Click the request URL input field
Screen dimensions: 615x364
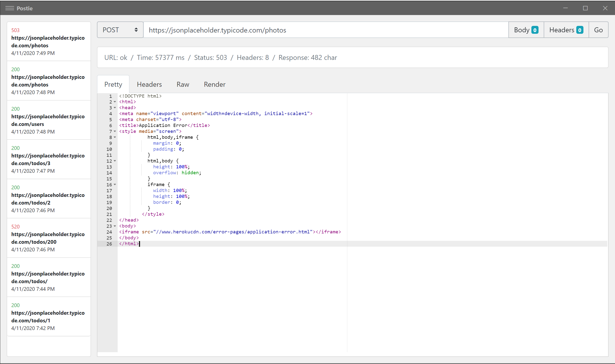click(326, 30)
